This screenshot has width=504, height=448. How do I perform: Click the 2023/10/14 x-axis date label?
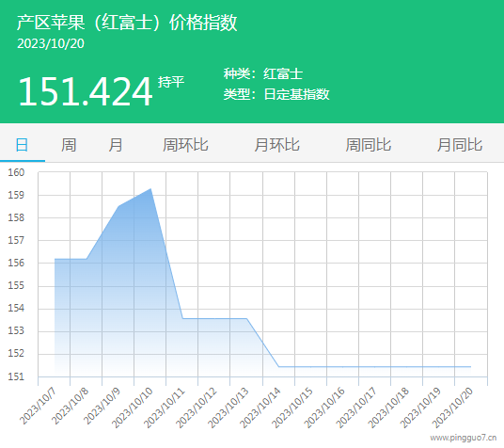pyautogui.click(x=260, y=408)
